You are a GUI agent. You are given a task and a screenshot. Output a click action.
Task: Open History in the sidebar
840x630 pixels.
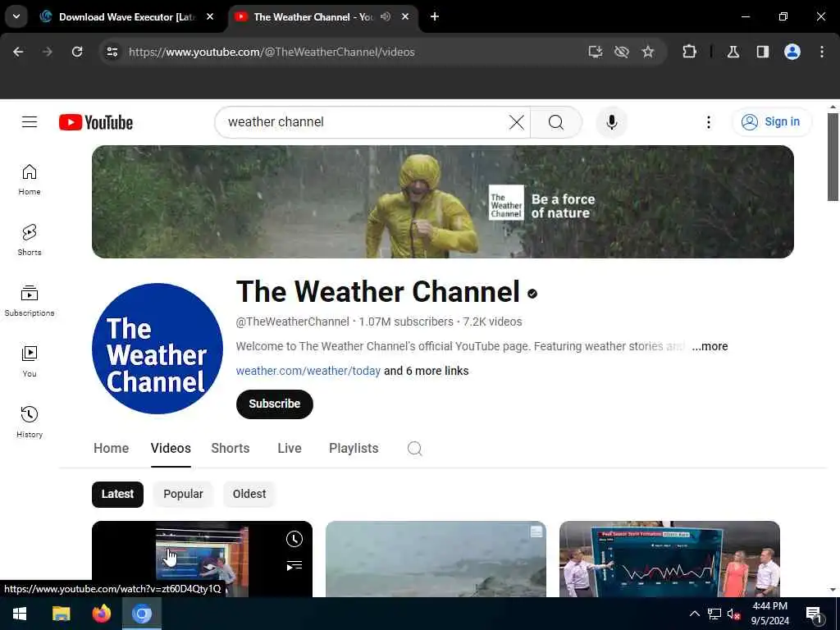coord(30,422)
